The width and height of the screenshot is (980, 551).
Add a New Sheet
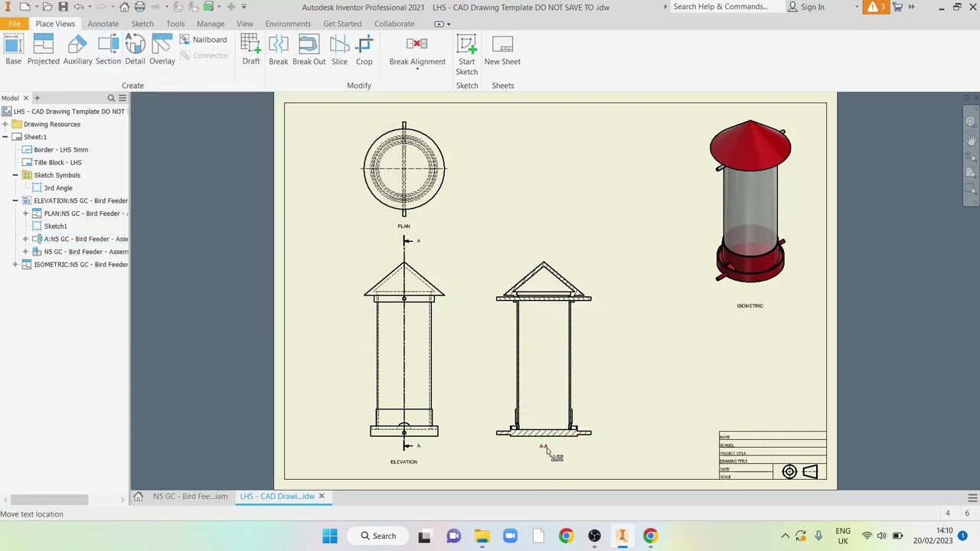pyautogui.click(x=502, y=51)
